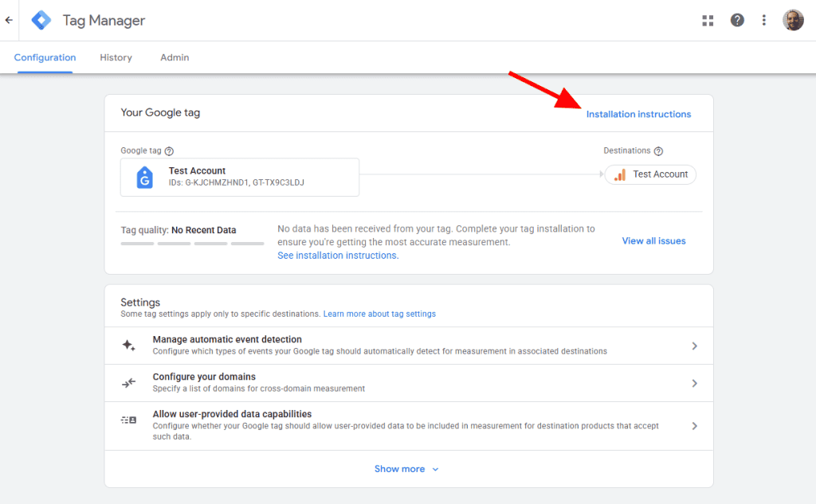Click the help icon beside Google tag
The image size is (816, 504).
[169, 151]
